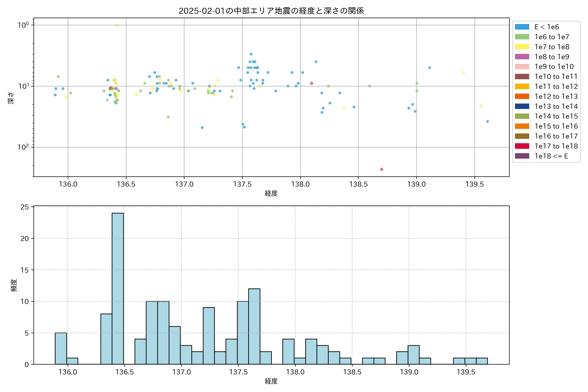Click the brown 1e10 to 1e11 legend swatch

point(522,76)
